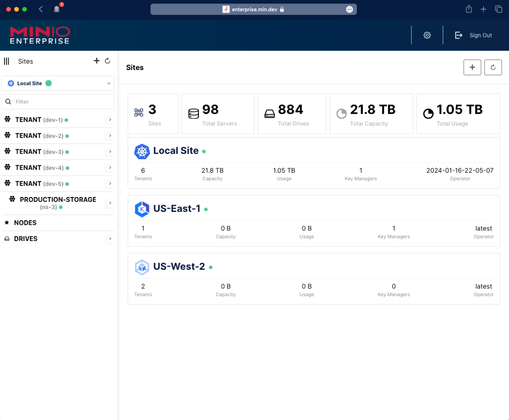Expand TENANT dev-4 chevron
Image resolution: width=509 pixels, height=420 pixels.
point(110,167)
